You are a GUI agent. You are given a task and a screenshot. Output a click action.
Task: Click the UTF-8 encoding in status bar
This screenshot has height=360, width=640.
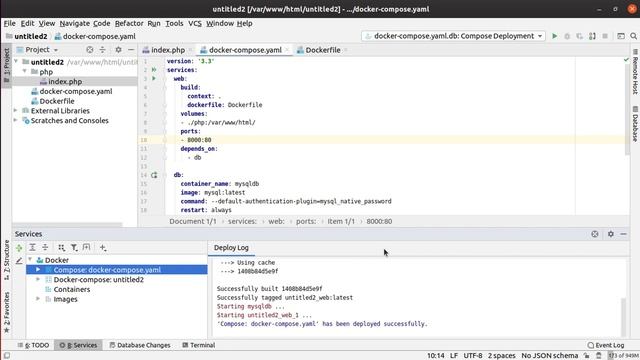(473, 356)
